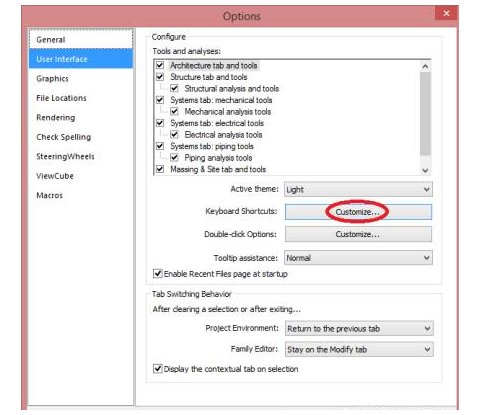The image size is (502, 415).
Task: Open Check Spelling settings
Action: pos(81,137)
